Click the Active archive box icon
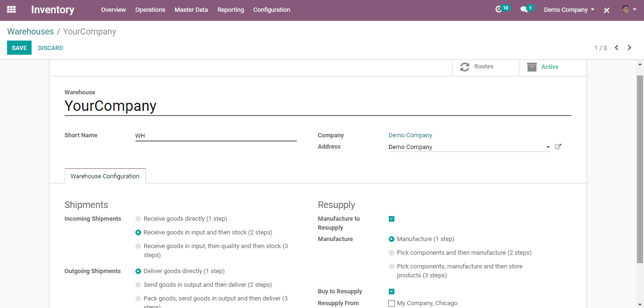The width and height of the screenshot is (644, 308). (532, 67)
